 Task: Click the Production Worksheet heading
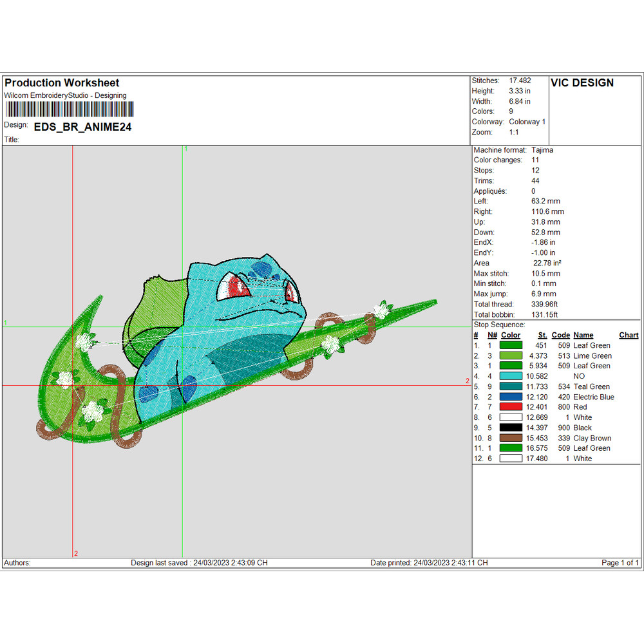(62, 83)
